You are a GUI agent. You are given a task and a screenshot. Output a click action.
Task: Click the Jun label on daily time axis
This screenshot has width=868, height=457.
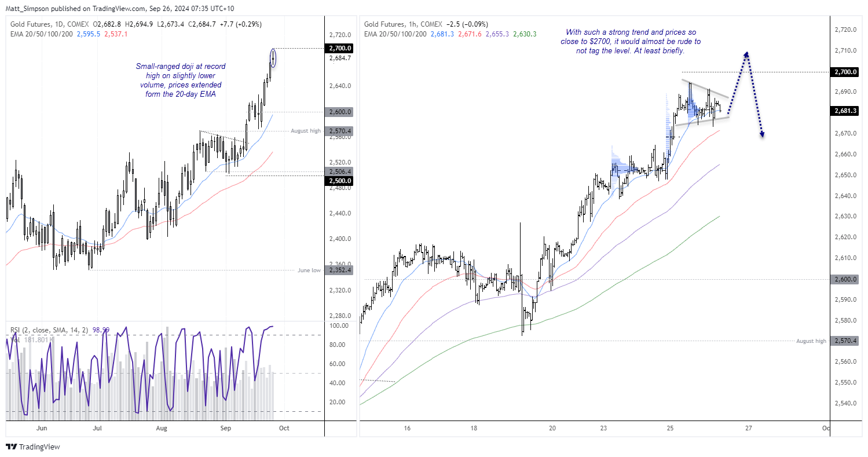click(42, 428)
